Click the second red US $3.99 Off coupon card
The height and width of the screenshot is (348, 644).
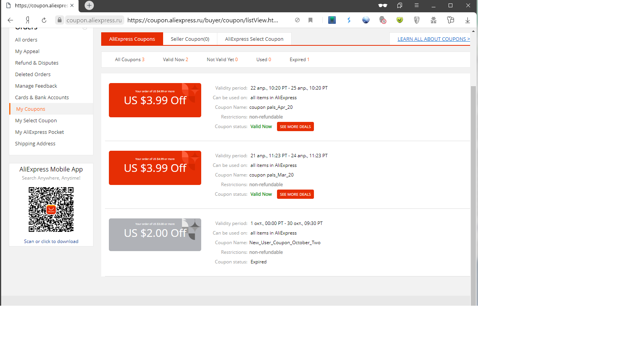tap(155, 168)
